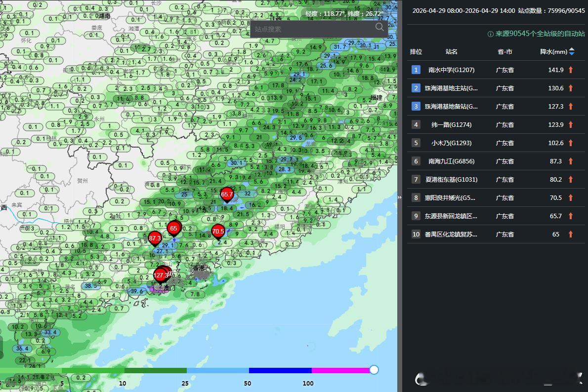
Task: Click the dark green segment of the legend bar
Action: [x=156, y=370]
